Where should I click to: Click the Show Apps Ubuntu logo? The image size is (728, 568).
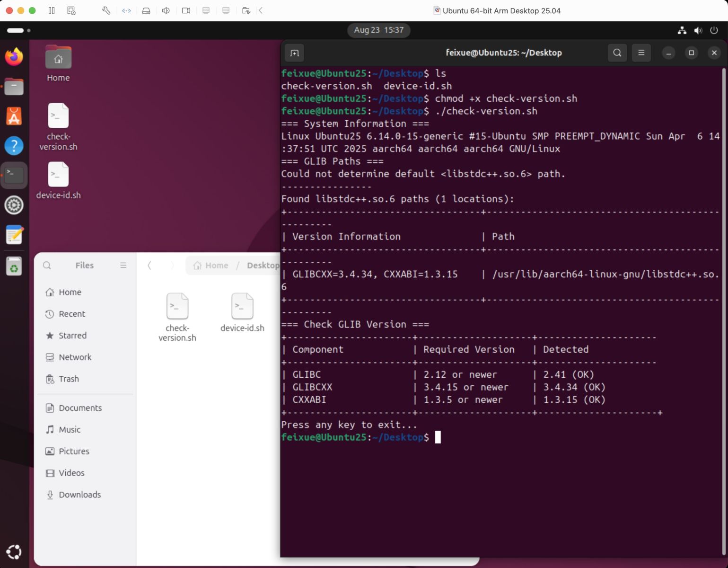14,552
